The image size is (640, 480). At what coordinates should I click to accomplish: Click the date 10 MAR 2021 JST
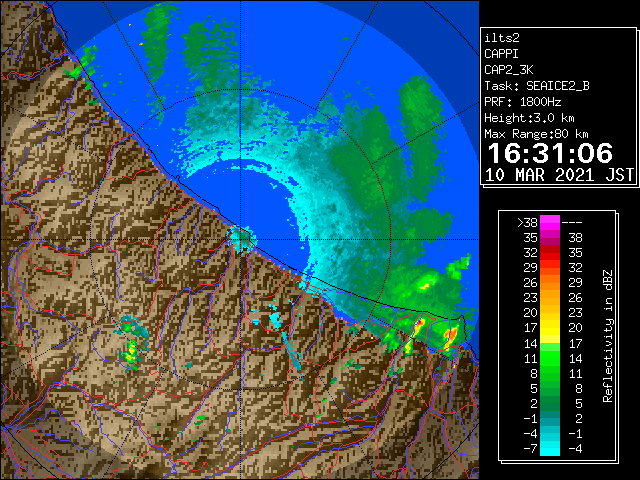[559, 175]
